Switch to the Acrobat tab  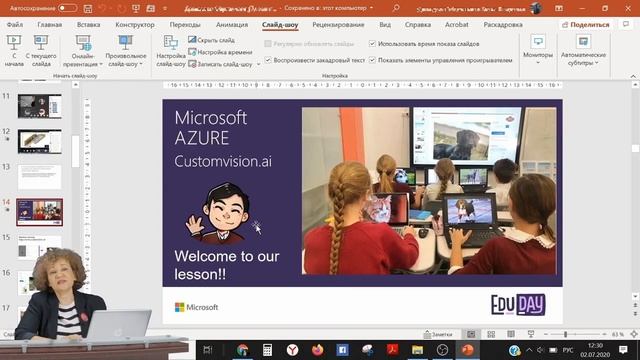pos(456,24)
